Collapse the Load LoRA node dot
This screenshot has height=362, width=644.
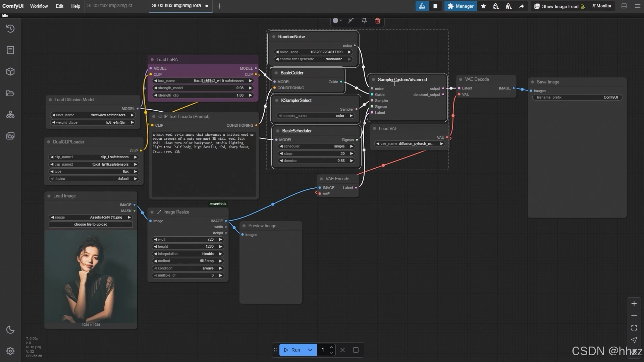pos(152,60)
